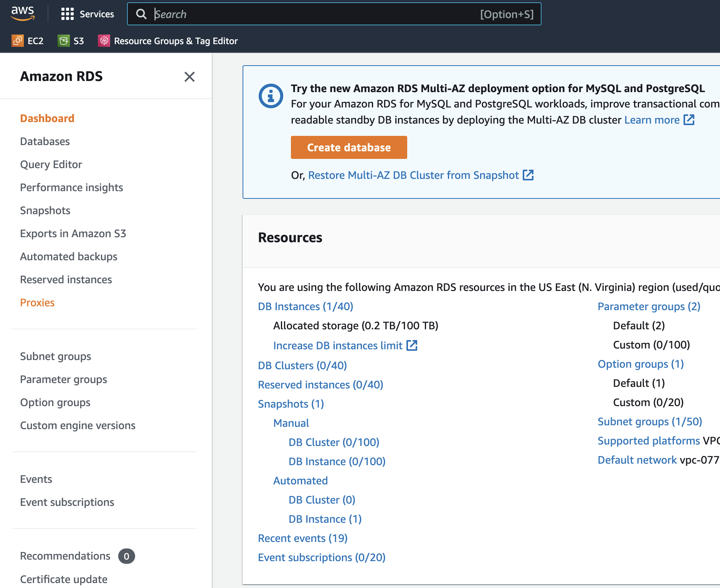Click the Amazon RDS sidebar title
Image resolution: width=720 pixels, height=588 pixels.
point(61,76)
